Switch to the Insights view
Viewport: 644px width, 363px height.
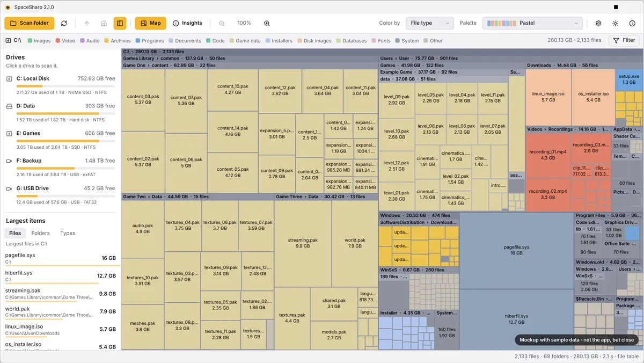coord(187,23)
